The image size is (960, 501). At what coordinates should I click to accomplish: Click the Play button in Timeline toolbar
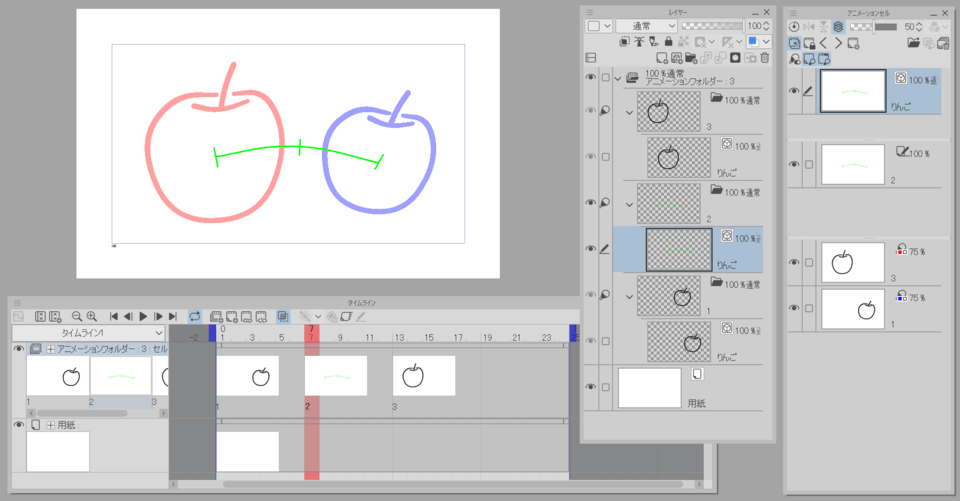click(143, 317)
